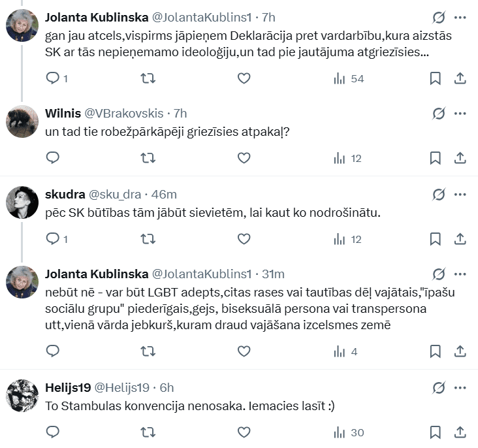Share Wilnis's tweet via share icon
Image resolution: width=478 pixels, height=448 pixels.
pyautogui.click(x=459, y=157)
